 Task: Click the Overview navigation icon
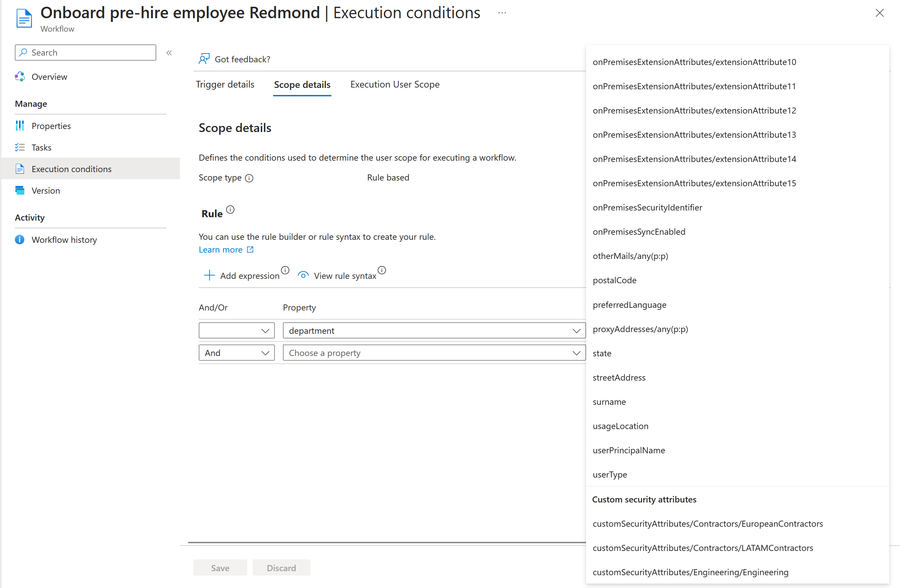tap(22, 77)
